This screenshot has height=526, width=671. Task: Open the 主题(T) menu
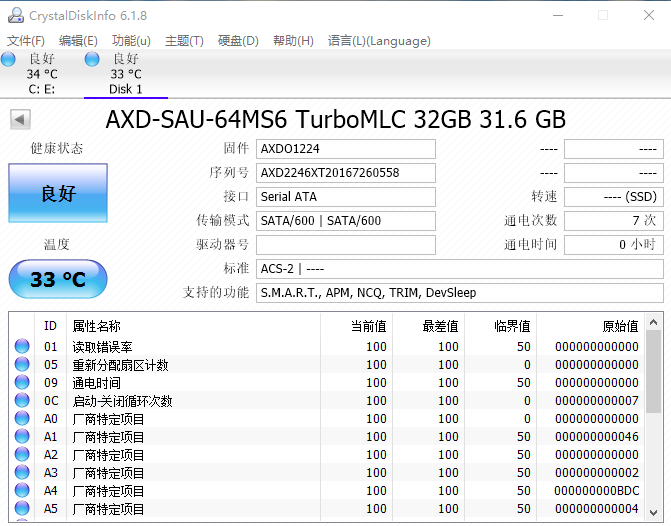[184, 41]
